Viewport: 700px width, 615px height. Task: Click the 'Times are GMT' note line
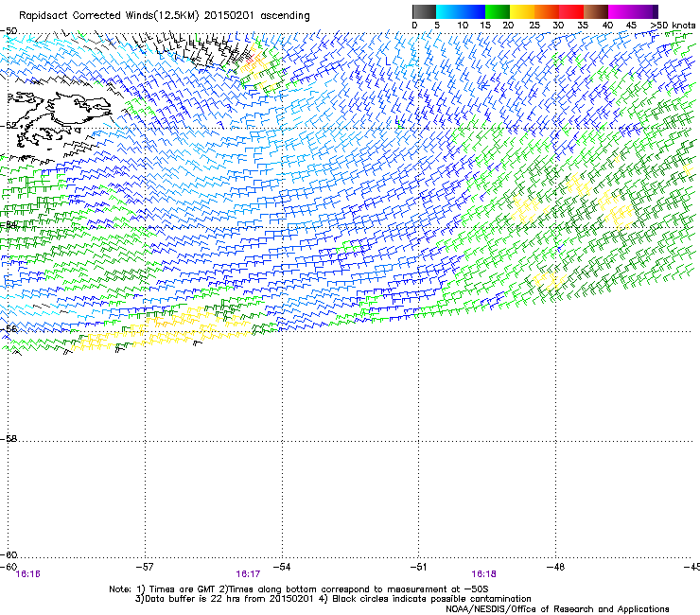299,589
